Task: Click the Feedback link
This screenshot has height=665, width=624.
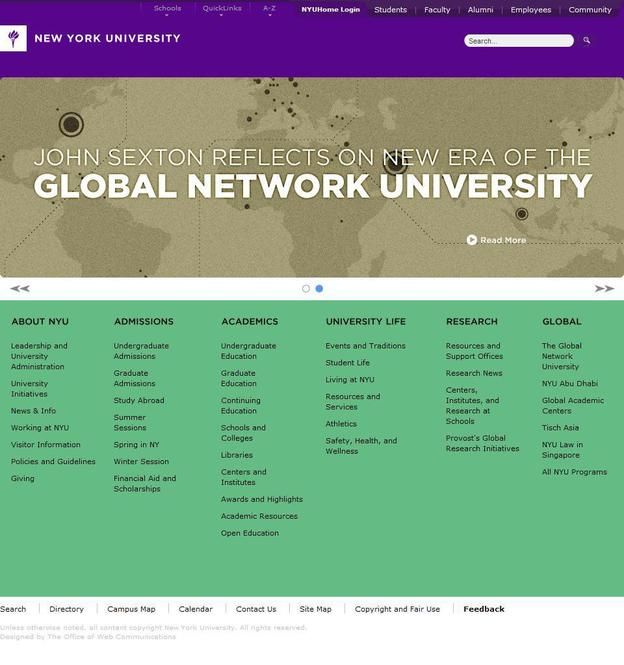Action: tap(484, 609)
